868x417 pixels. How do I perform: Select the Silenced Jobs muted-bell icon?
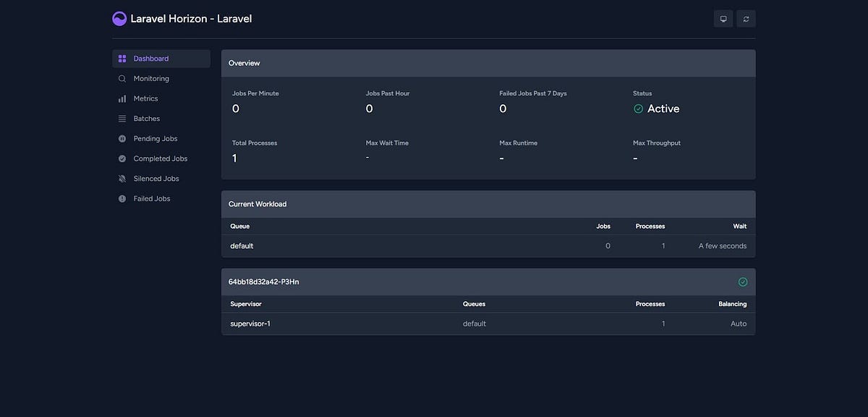tap(122, 178)
